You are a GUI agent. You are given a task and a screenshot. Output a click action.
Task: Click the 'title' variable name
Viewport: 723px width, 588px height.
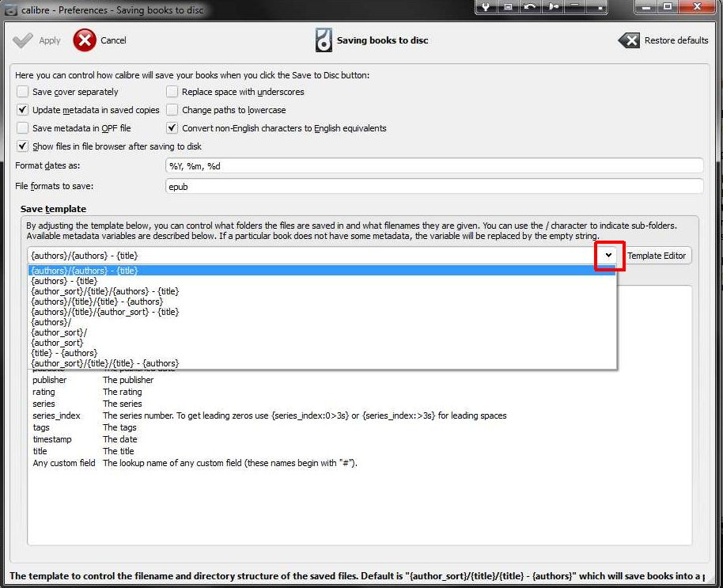pos(40,451)
